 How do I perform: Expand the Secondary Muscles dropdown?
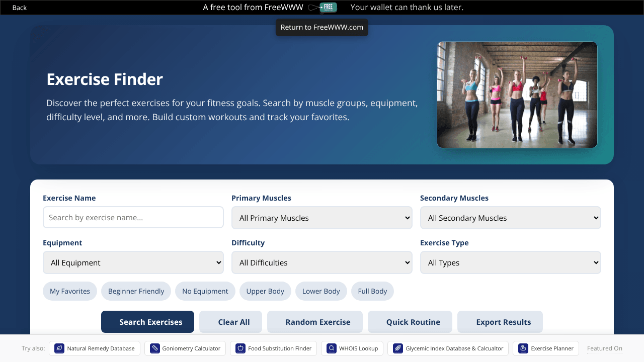[x=511, y=218]
